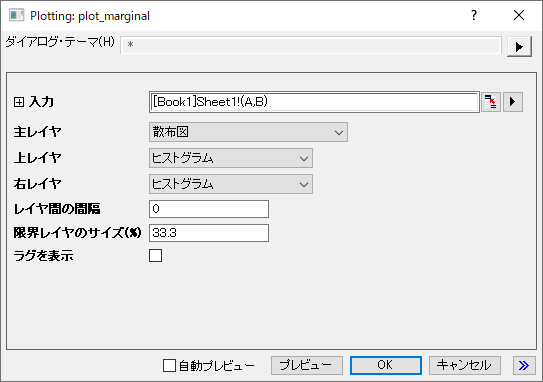Close the plot_marginal dialog
Image resolution: width=543 pixels, height=382 pixels.
tap(519, 15)
